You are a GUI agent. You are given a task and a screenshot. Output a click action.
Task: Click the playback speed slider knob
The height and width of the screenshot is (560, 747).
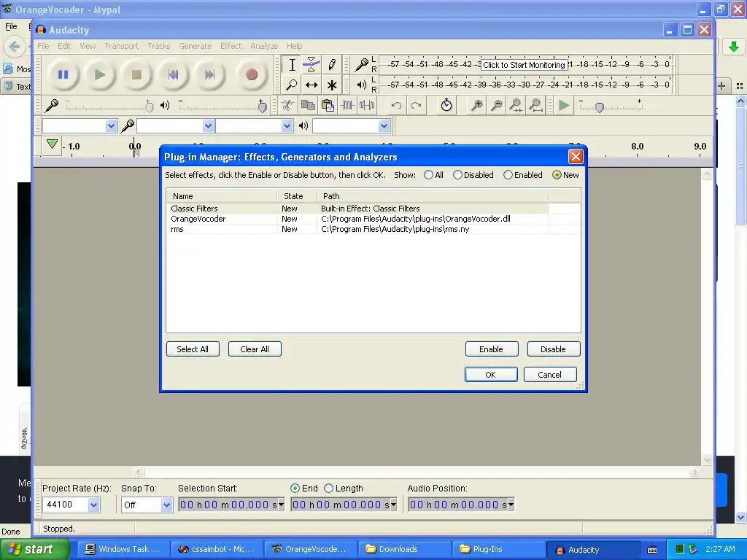click(x=600, y=107)
